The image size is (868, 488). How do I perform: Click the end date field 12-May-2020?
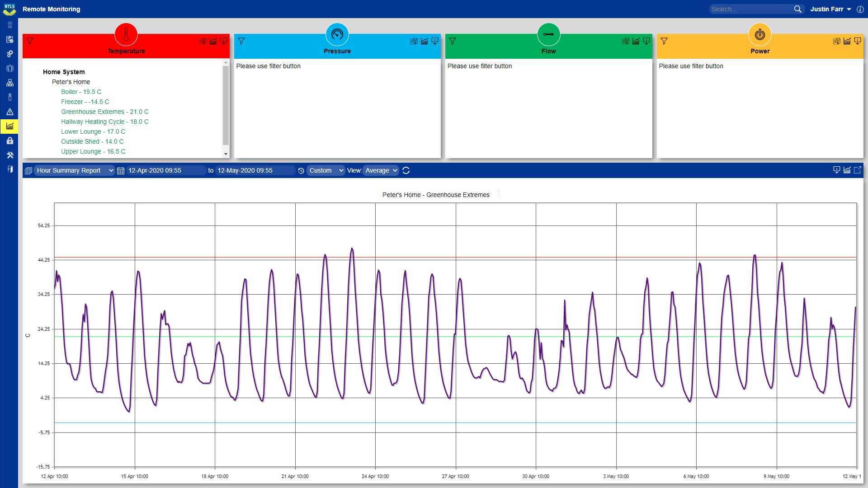coord(254,170)
